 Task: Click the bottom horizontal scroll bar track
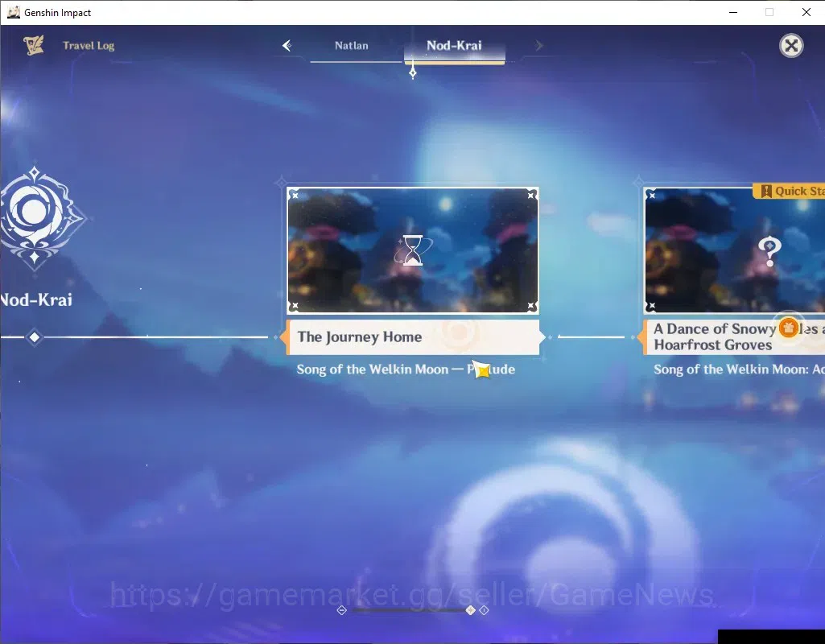[x=413, y=610]
